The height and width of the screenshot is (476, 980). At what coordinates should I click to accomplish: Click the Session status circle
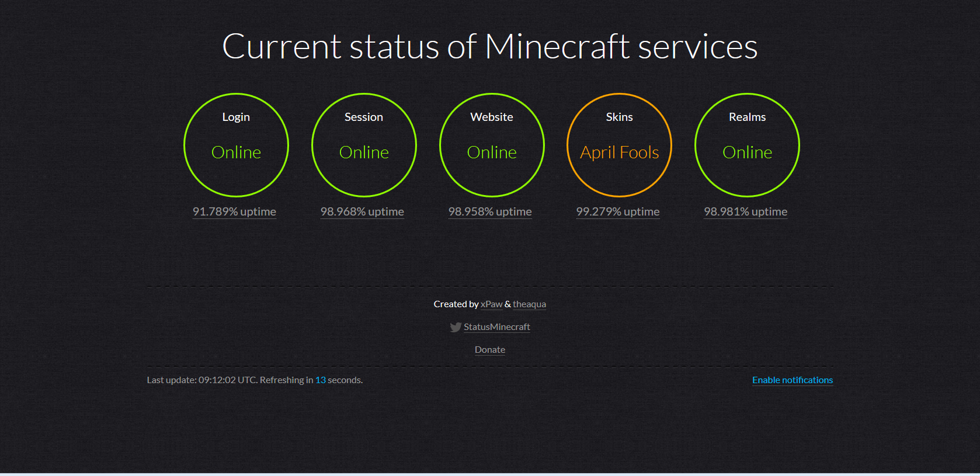[364, 145]
